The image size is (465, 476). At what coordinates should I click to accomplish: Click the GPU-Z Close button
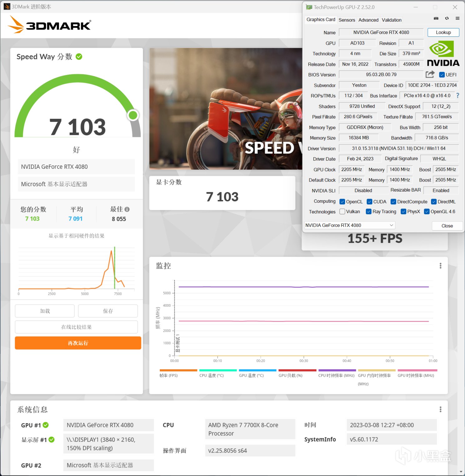[x=447, y=226]
